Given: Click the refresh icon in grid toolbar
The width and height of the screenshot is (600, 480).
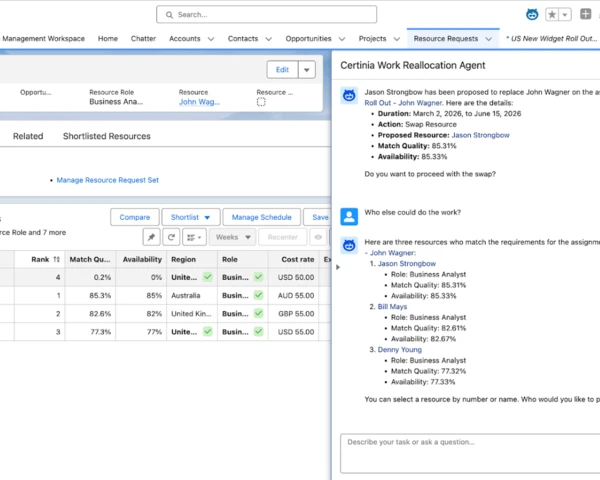Looking at the screenshot, I should point(171,237).
